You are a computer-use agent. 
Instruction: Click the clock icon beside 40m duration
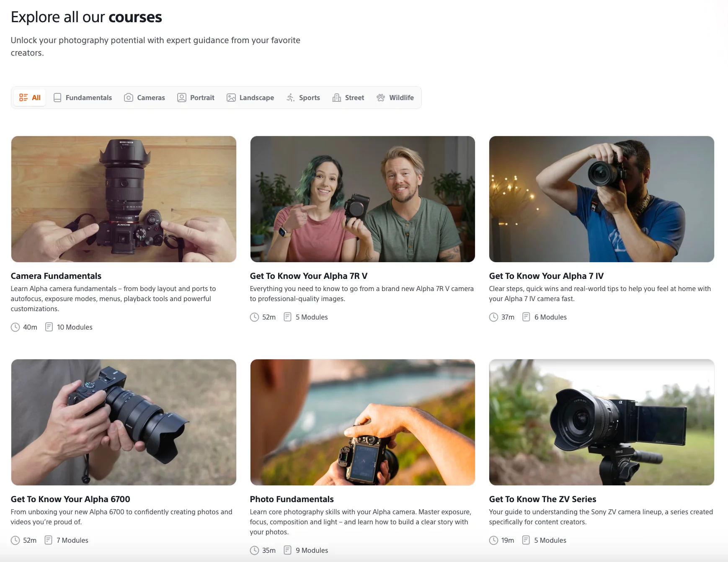(15, 327)
